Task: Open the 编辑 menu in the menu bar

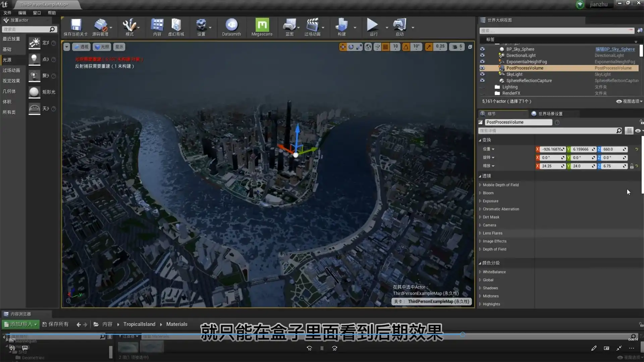Action: (x=22, y=13)
